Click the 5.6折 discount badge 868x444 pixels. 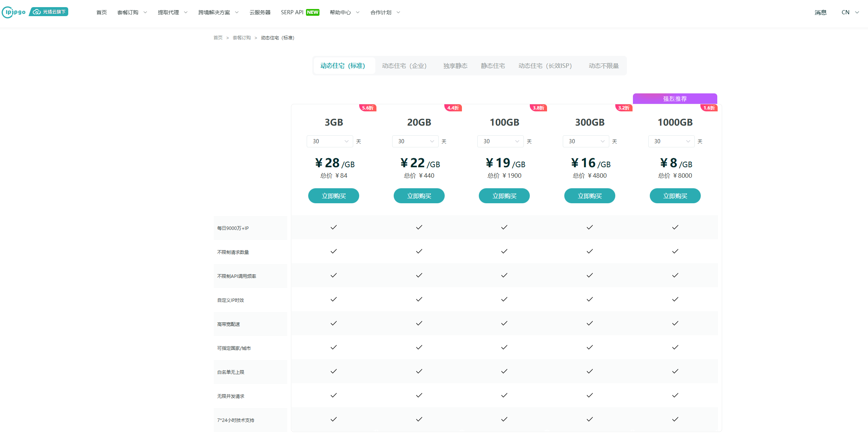coord(367,108)
